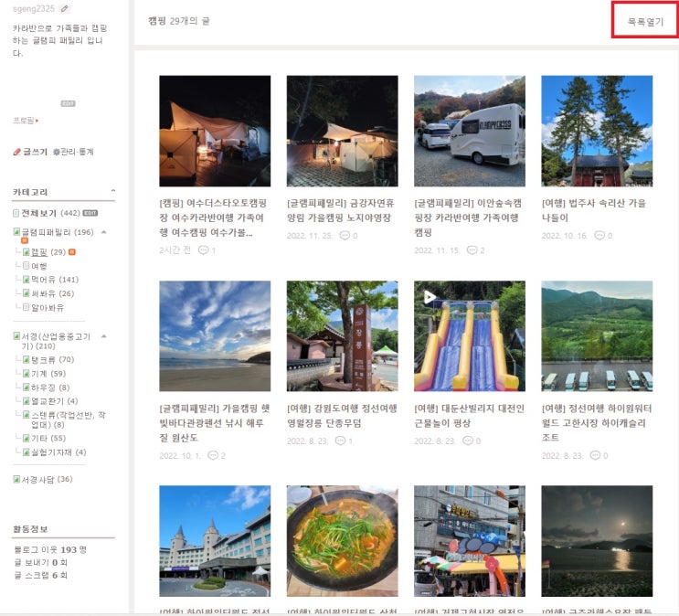Image resolution: width=679 pixels, height=616 pixels.
Task: Collapse the 카테고리 section arrow
Action: click(x=113, y=191)
